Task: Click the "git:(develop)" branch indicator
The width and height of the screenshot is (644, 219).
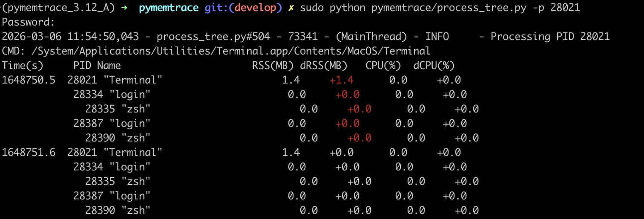Action: click(243, 8)
